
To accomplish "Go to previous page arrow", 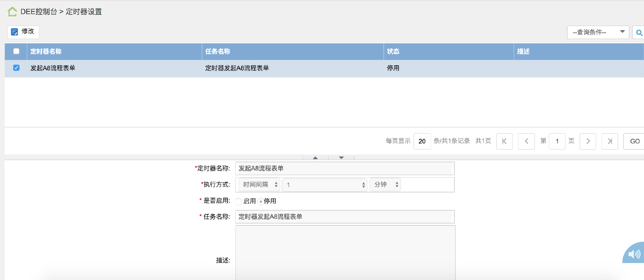I will click(x=526, y=141).
